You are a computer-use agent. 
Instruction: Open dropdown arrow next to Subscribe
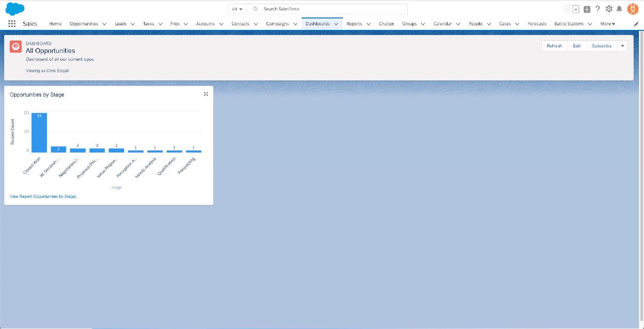point(622,46)
